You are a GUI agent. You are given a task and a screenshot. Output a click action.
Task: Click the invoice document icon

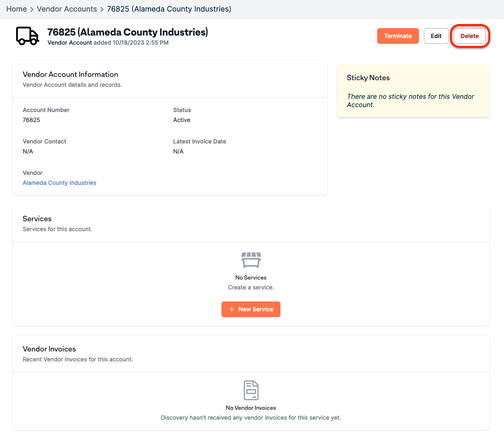tap(251, 390)
